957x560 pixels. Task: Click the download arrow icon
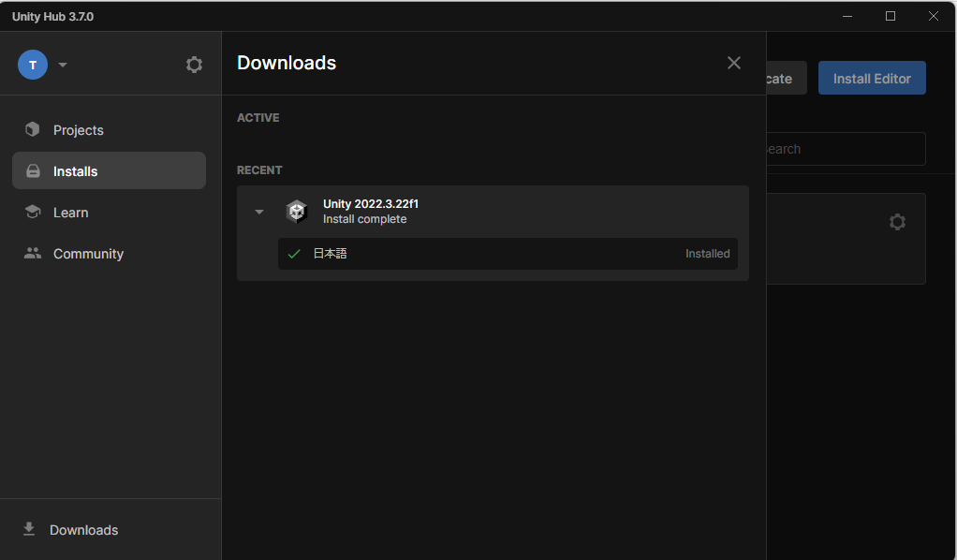click(x=29, y=529)
